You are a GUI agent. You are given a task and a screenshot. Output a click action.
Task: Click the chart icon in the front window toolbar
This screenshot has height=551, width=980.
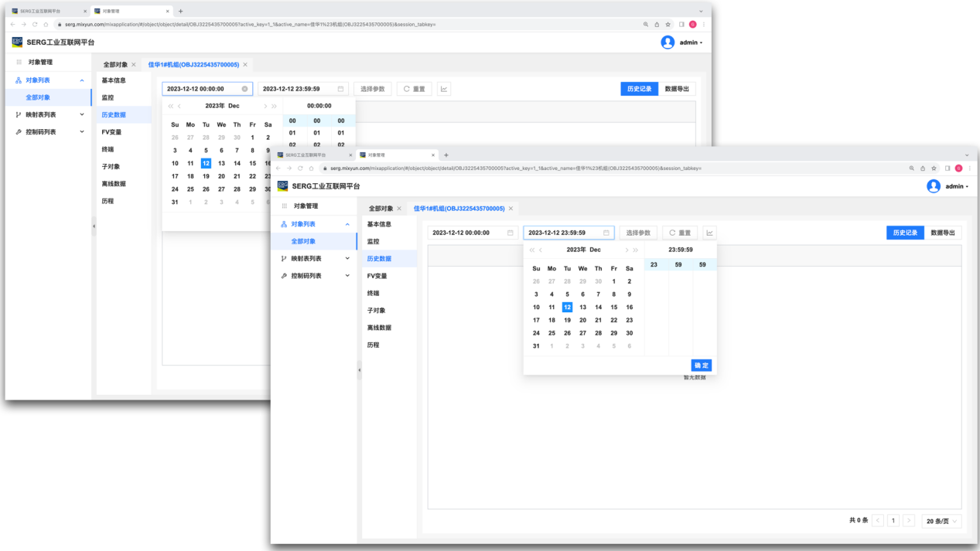(x=709, y=233)
